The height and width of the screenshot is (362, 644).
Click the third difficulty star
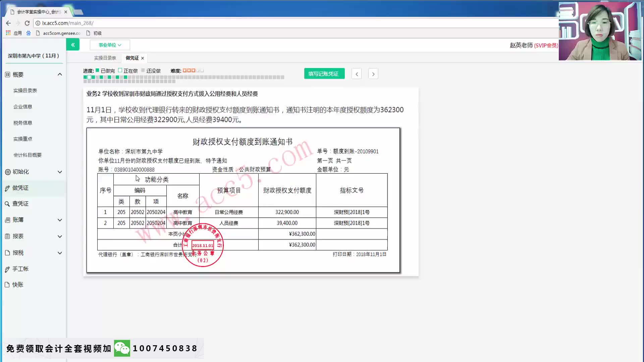tap(193, 70)
